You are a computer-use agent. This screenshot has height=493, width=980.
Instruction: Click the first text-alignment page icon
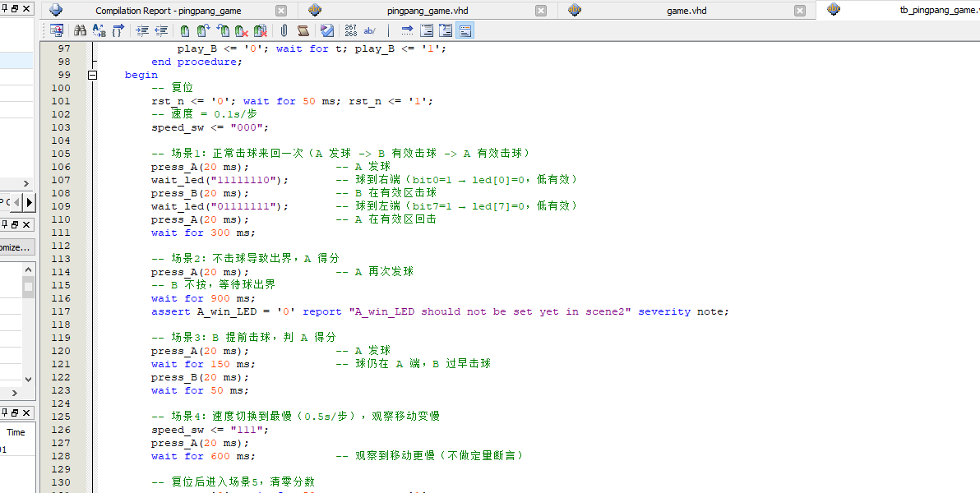[x=426, y=30]
